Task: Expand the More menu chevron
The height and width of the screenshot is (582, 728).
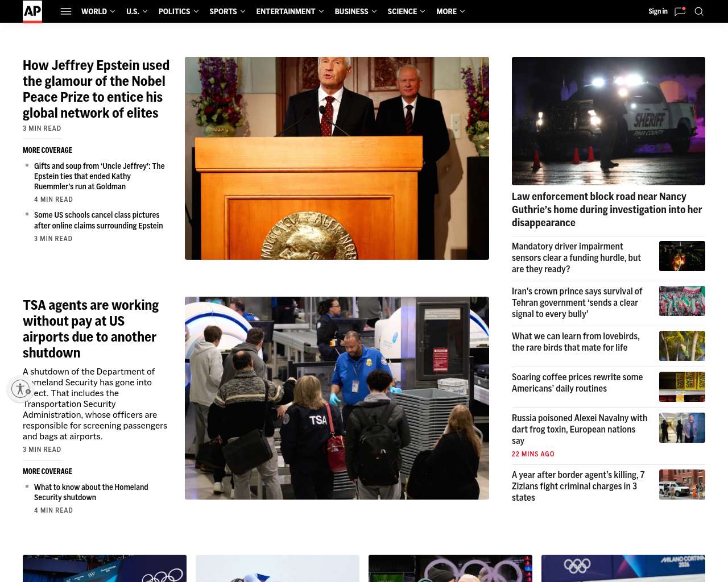Action: click(462, 11)
